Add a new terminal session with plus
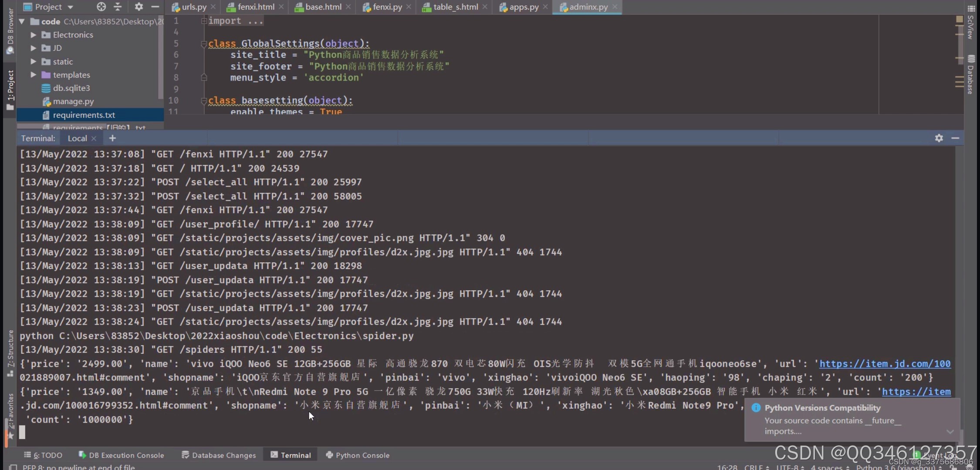The image size is (980, 470). pos(112,138)
